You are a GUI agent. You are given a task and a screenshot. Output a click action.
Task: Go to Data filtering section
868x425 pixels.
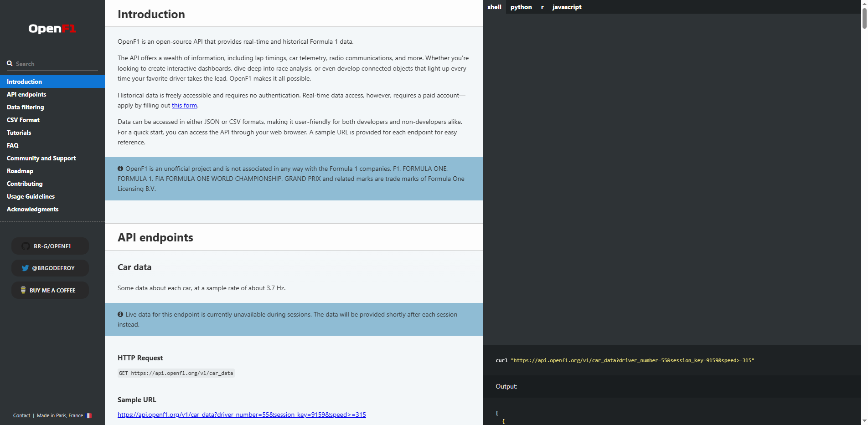(x=52, y=107)
